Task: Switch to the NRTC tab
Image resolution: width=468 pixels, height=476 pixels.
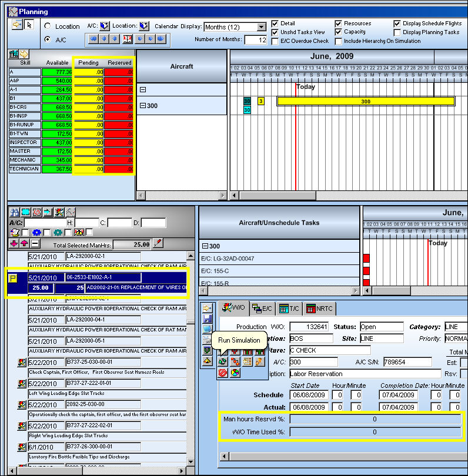Action: click(319, 309)
